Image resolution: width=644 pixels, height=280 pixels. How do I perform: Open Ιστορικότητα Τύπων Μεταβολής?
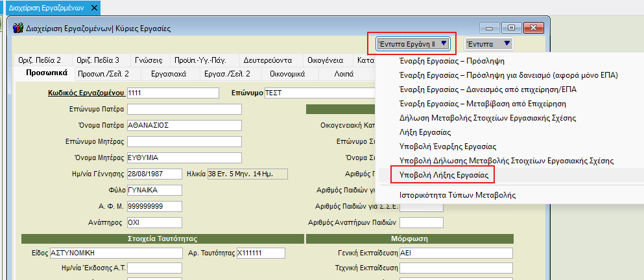click(458, 194)
